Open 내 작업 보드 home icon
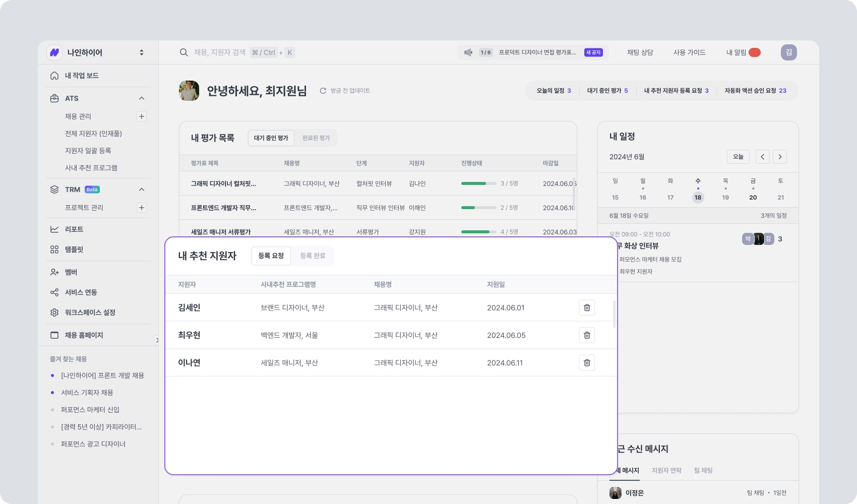 [x=54, y=76]
